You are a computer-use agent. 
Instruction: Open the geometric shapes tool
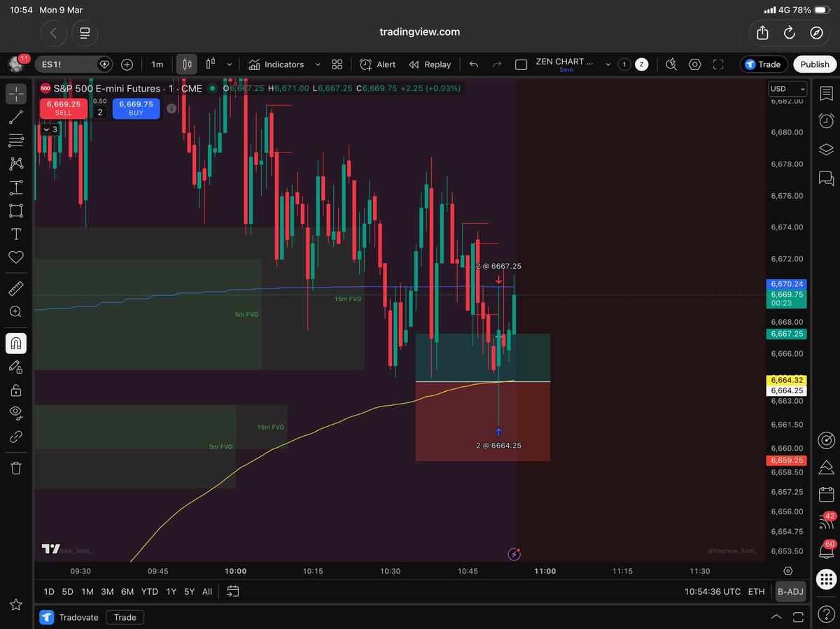[x=15, y=211]
